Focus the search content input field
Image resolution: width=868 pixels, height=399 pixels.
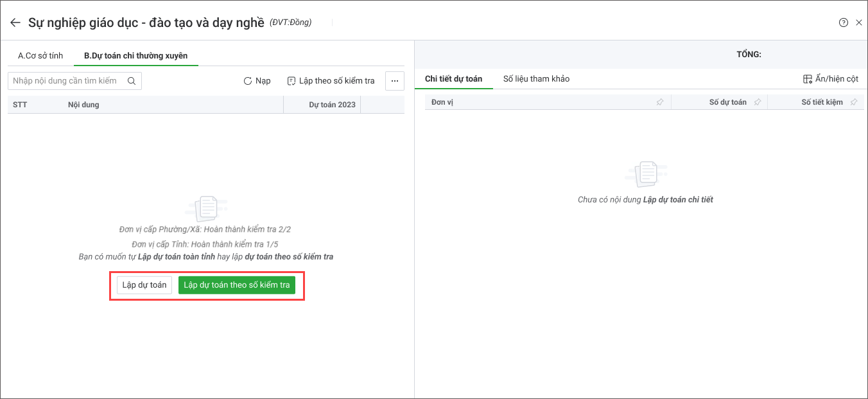click(67, 81)
